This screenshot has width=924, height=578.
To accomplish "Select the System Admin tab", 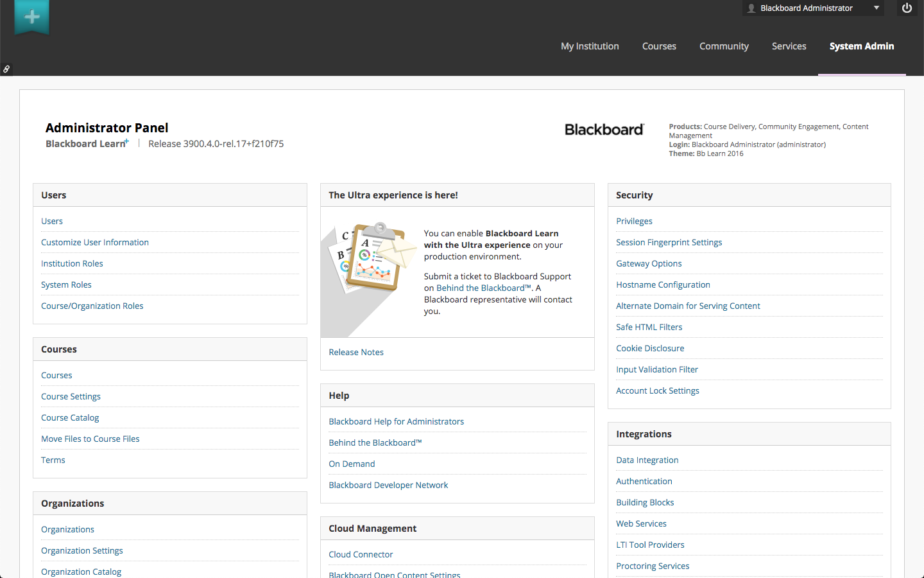I will [862, 46].
